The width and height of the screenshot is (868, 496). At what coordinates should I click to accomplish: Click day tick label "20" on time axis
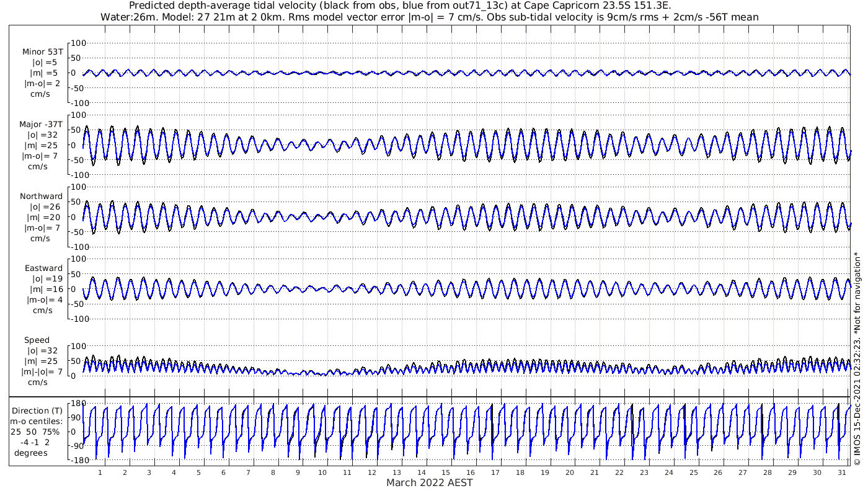coord(569,472)
